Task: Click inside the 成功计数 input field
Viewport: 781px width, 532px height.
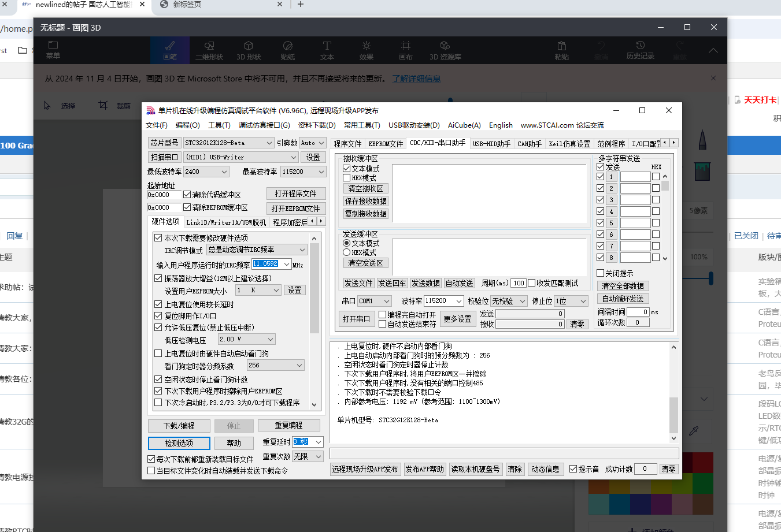Action: click(645, 468)
